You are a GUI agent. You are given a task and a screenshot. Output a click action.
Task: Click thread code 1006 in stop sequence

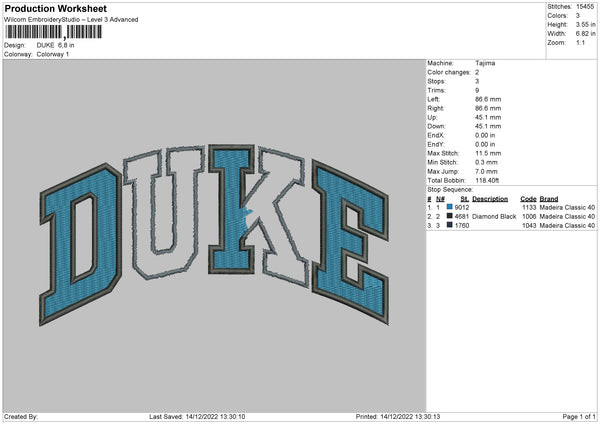(529, 216)
